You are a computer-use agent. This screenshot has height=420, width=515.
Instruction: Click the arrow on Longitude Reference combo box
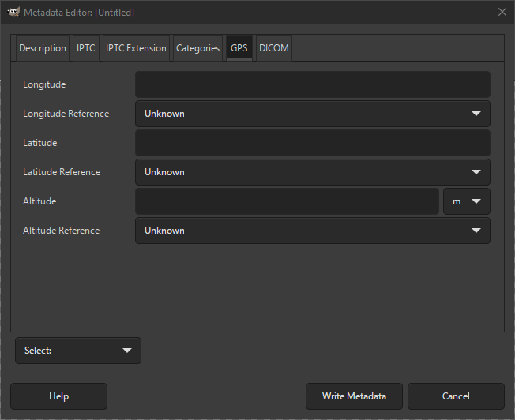coord(476,114)
